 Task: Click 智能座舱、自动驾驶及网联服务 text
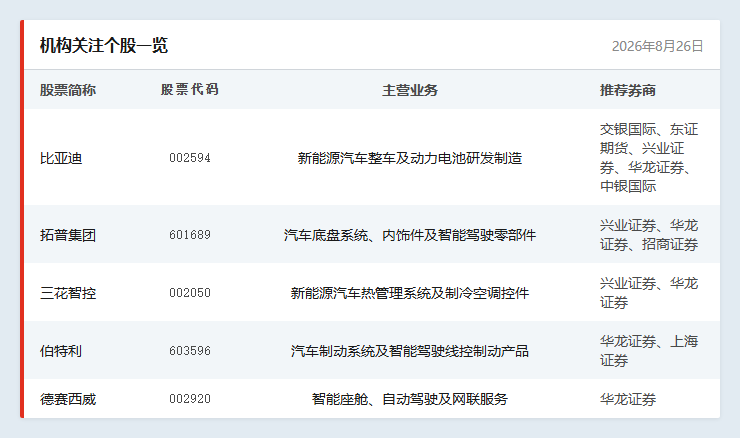click(410, 399)
